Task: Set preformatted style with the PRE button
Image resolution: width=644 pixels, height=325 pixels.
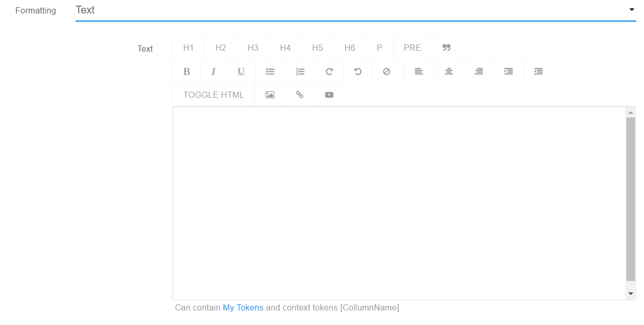Action: (413, 48)
